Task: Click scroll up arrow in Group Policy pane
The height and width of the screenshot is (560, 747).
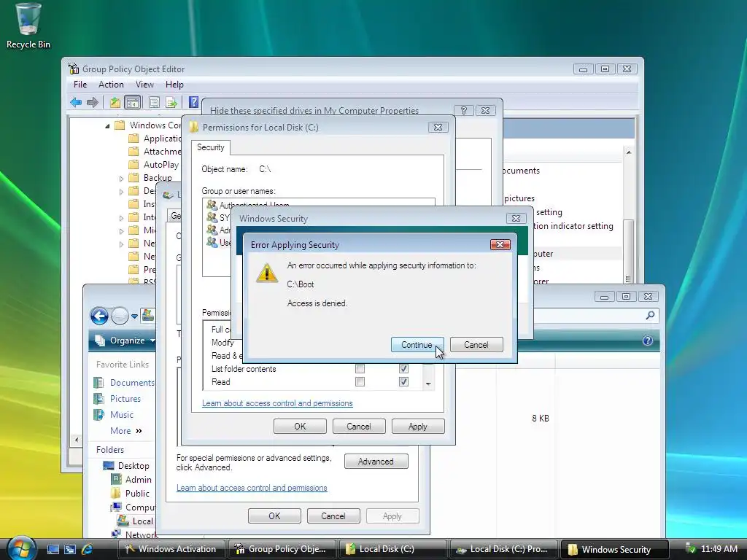Action: point(628,152)
